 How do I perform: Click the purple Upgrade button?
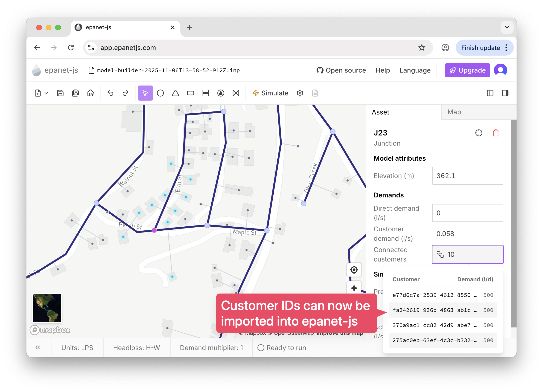coord(467,70)
